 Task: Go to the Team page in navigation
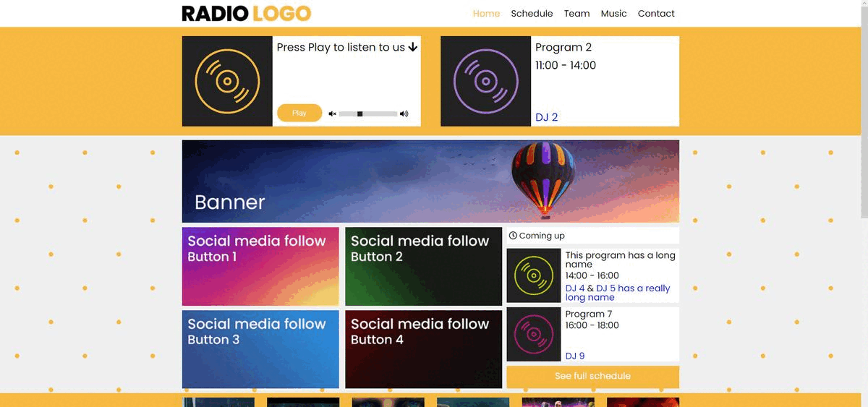576,13
